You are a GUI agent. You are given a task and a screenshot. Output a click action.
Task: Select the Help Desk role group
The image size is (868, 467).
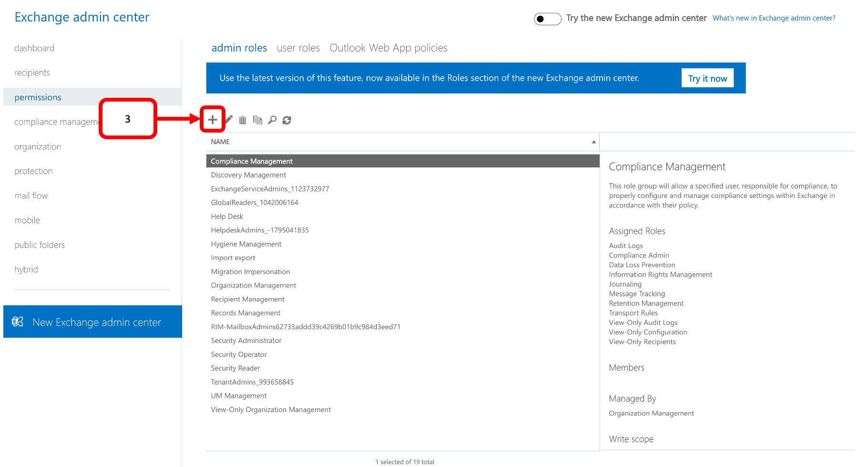(227, 217)
